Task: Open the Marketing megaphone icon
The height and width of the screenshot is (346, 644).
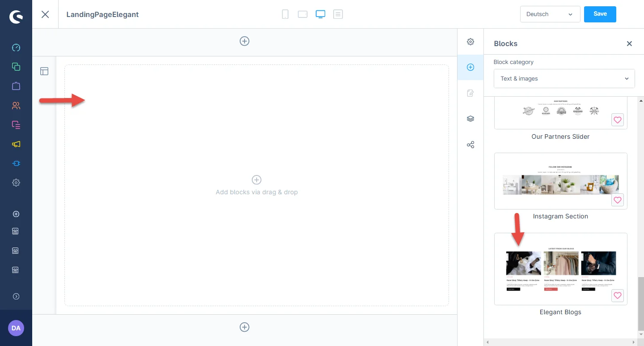Action: [16, 144]
